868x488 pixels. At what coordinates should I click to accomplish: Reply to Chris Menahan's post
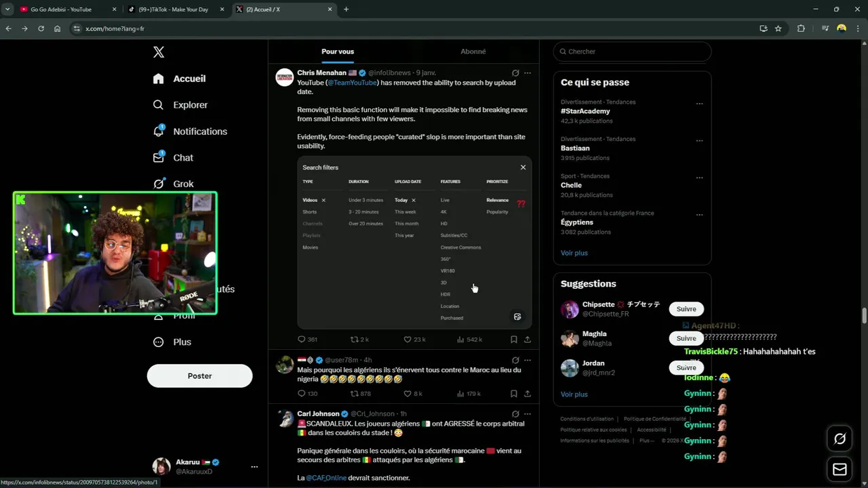(302, 340)
